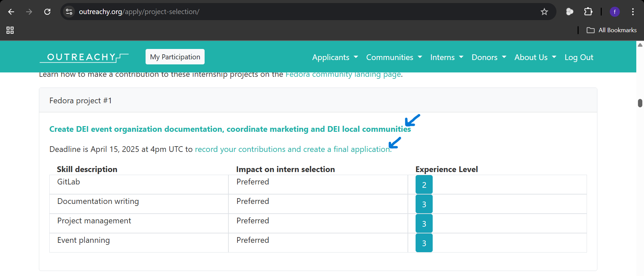644x276 pixels.
Task: Select the 'Project management' skill cell
Action: tap(139, 223)
